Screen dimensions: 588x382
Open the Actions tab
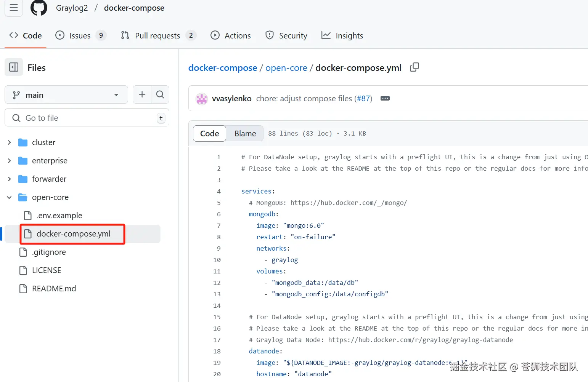tap(231, 35)
